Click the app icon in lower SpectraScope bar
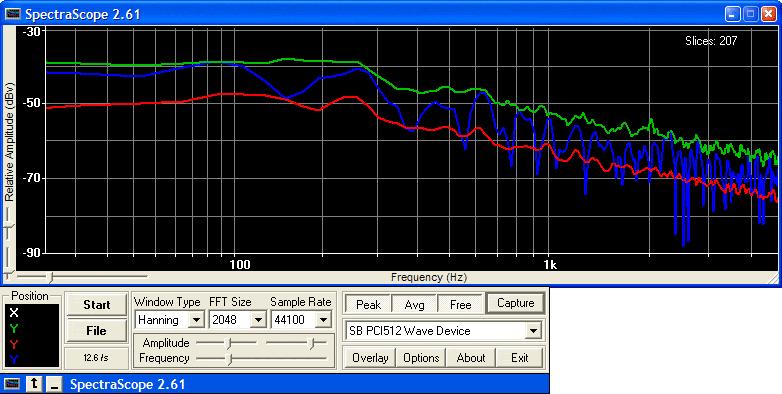The height and width of the screenshot is (394, 782). tap(12, 384)
